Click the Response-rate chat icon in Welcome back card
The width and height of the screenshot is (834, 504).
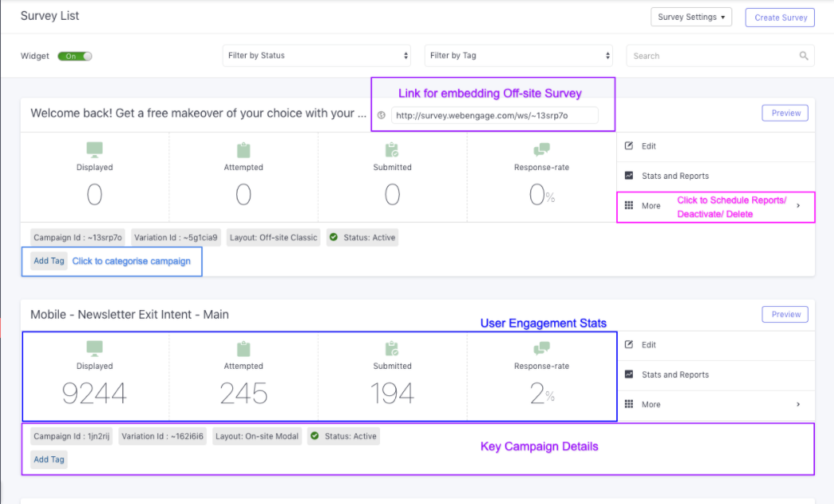click(541, 149)
